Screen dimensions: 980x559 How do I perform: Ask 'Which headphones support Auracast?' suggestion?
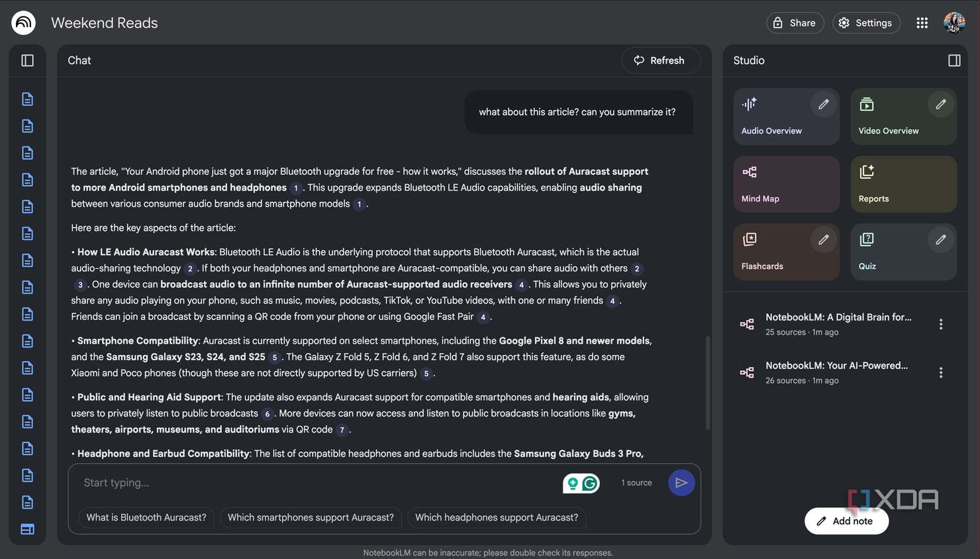click(x=497, y=517)
